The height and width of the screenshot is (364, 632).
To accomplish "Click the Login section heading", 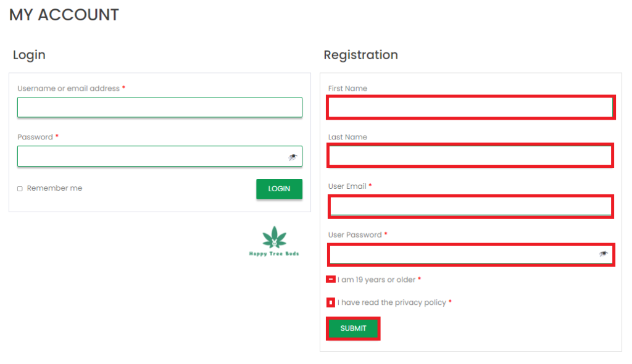I will point(29,55).
